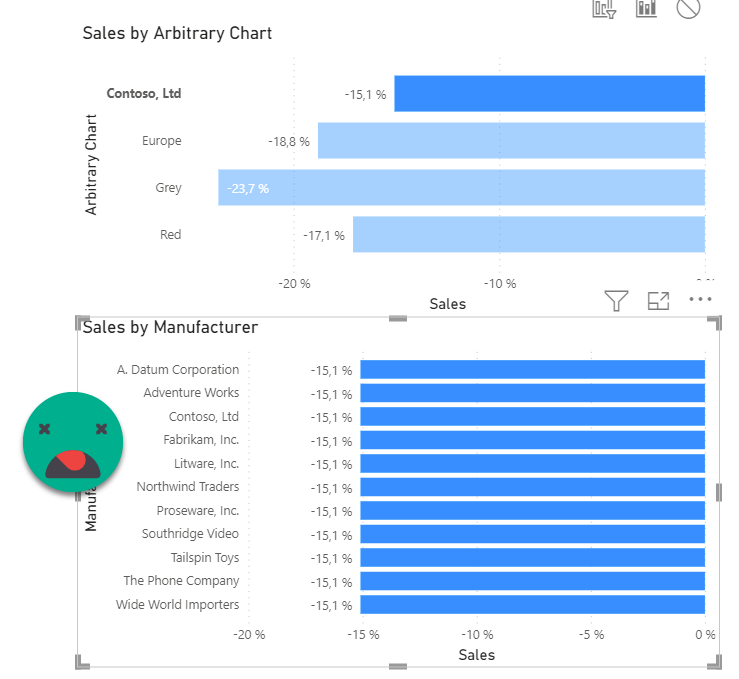The image size is (739, 679).
Task: Select Adventure Works category label
Action: click(191, 393)
